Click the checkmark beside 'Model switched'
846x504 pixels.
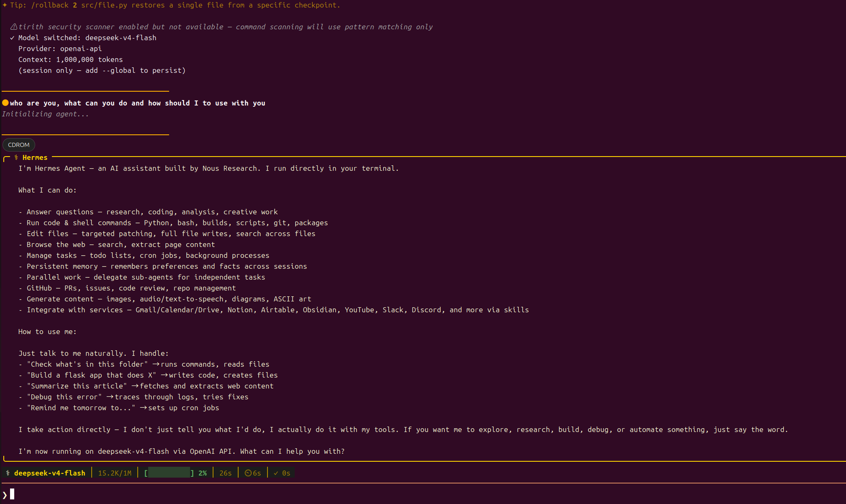coord(12,38)
